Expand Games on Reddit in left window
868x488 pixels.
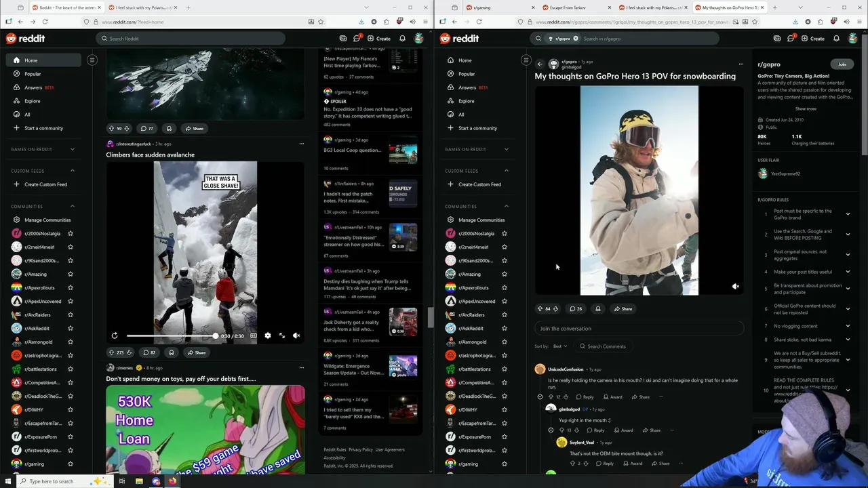73,149
